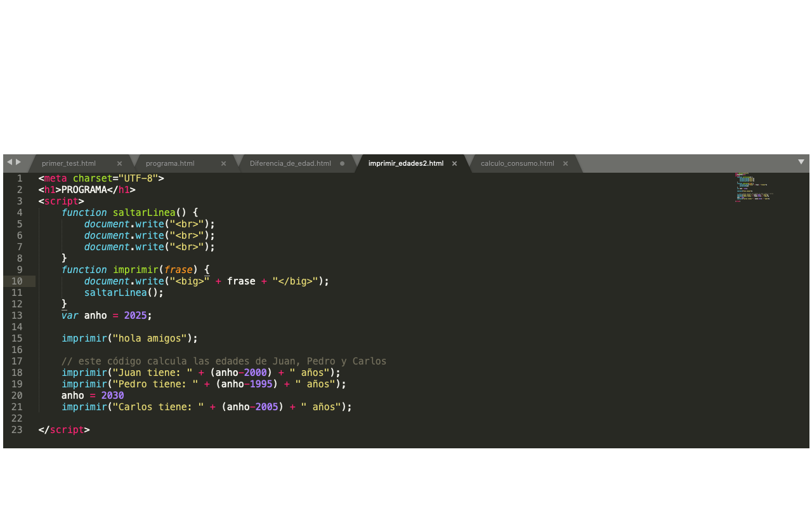Click the number 2005 on line 21
Viewport: 812px width, 508px height.
tap(267, 407)
